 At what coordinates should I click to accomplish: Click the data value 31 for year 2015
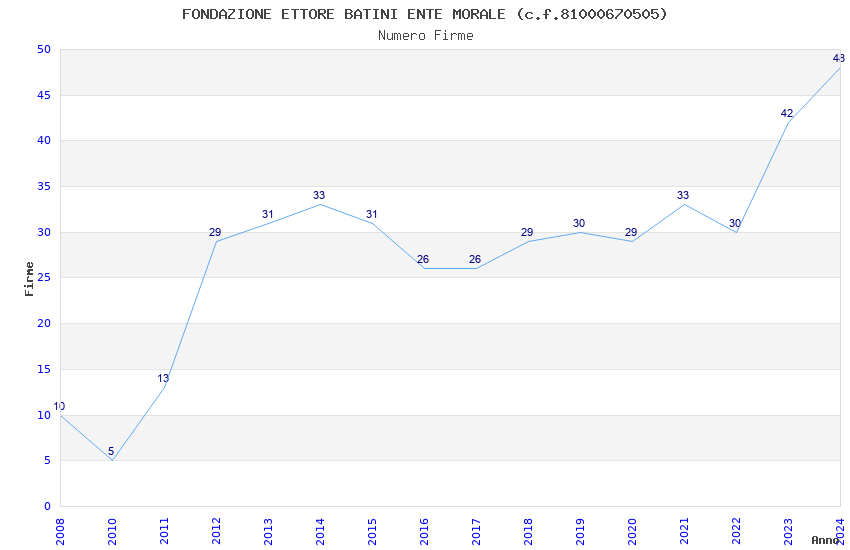pos(371,215)
